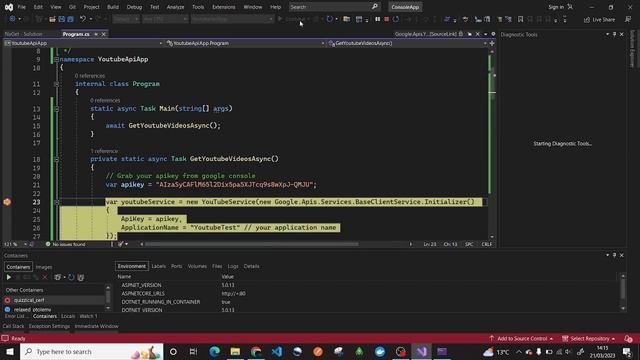Viewport: 640px width, 360px height.
Task: Start the container with the green play icon
Action: tap(9, 278)
